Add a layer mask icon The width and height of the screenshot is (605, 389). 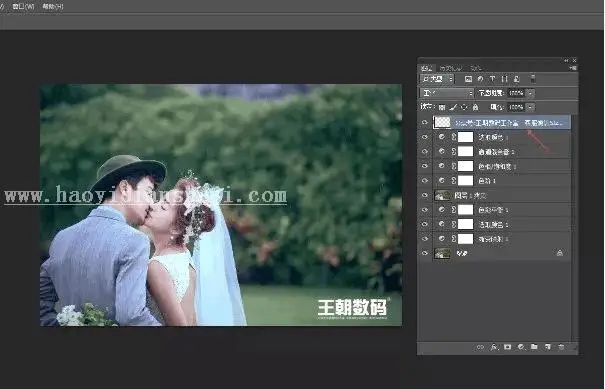coord(507,347)
